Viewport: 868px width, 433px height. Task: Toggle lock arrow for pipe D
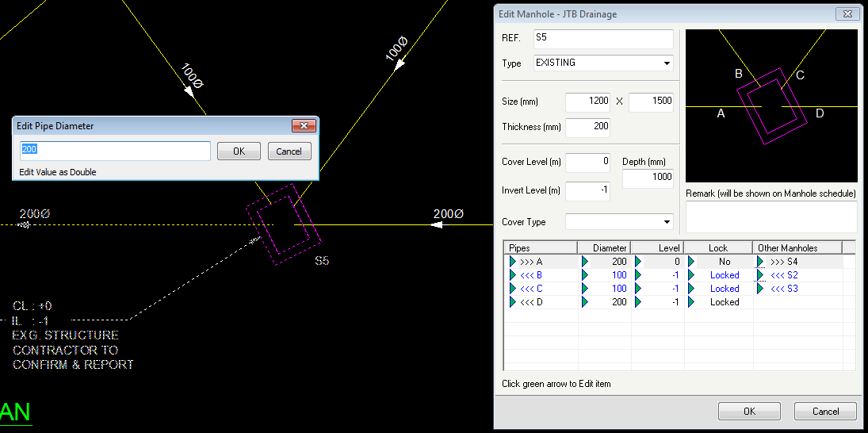click(692, 302)
